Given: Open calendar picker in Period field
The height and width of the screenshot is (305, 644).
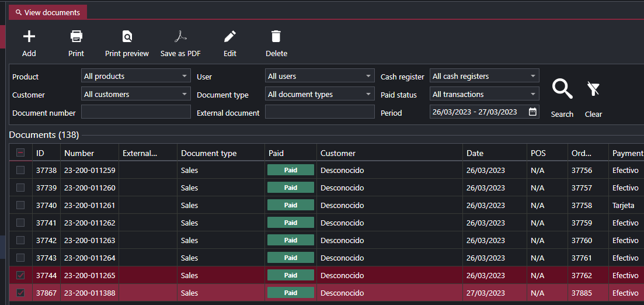Looking at the screenshot, I should pyautogui.click(x=532, y=112).
